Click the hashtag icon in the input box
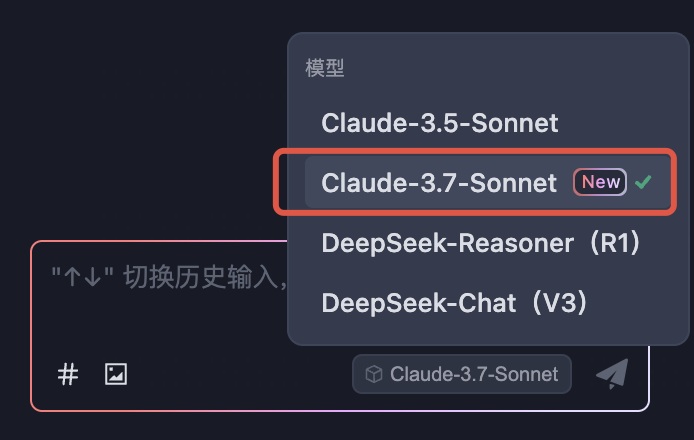 pos(68,374)
